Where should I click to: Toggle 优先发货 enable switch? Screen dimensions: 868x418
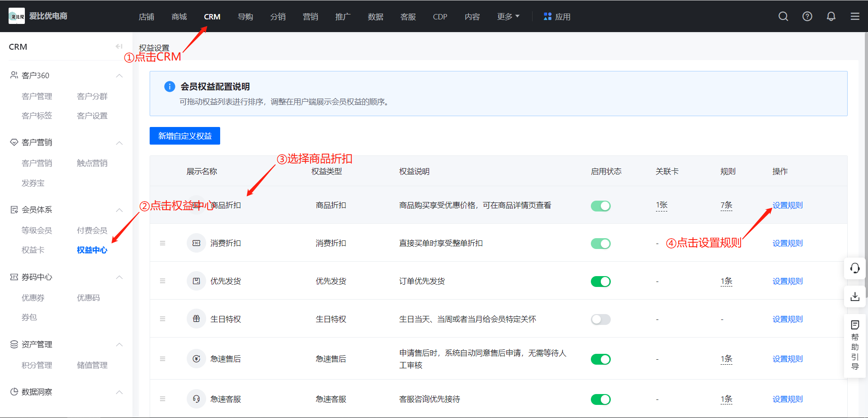[x=600, y=282]
